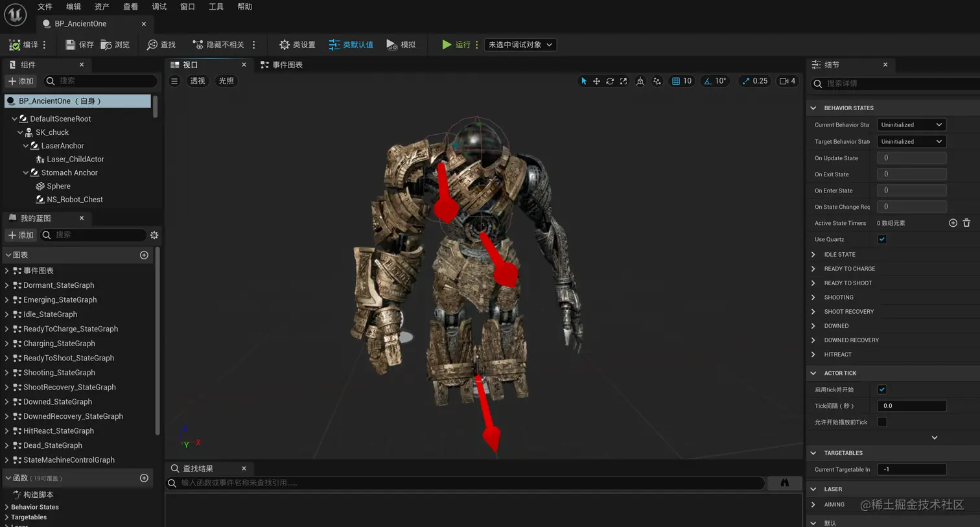Toggle Use Quartz checkbox

tap(882, 239)
